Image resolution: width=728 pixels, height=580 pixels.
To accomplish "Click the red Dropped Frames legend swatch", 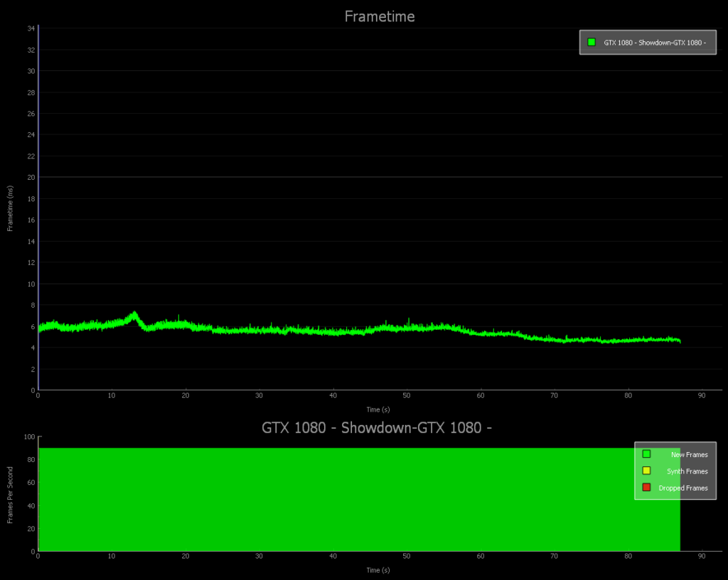I will click(646, 488).
